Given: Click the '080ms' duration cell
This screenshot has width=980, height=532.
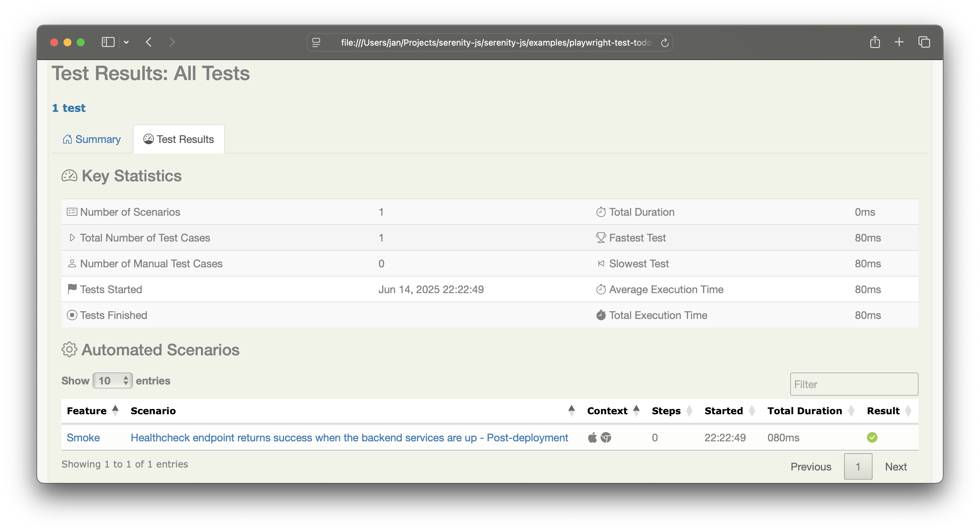Looking at the screenshot, I should tap(783, 438).
